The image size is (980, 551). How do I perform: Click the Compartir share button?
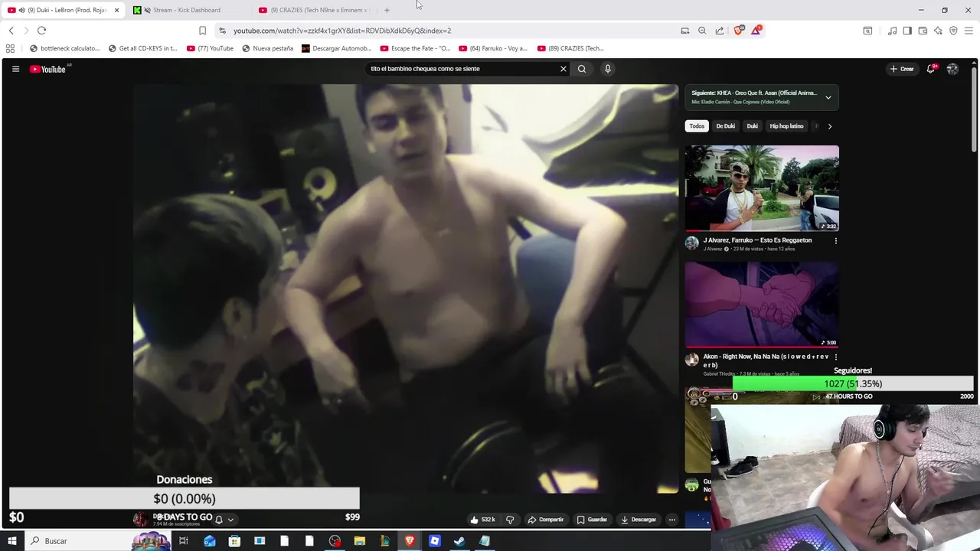point(546,520)
